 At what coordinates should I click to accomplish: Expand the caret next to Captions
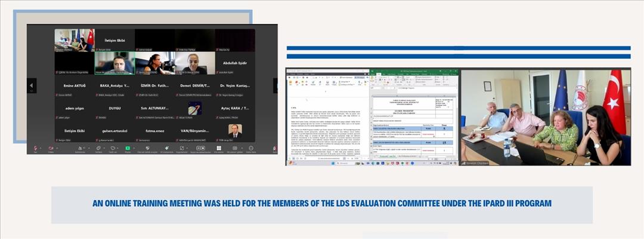242,148
